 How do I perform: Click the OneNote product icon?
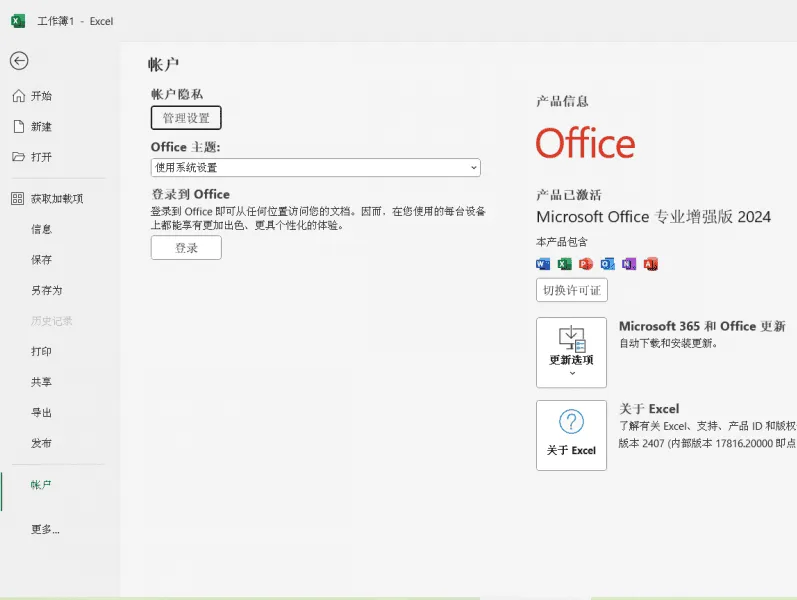tap(629, 264)
